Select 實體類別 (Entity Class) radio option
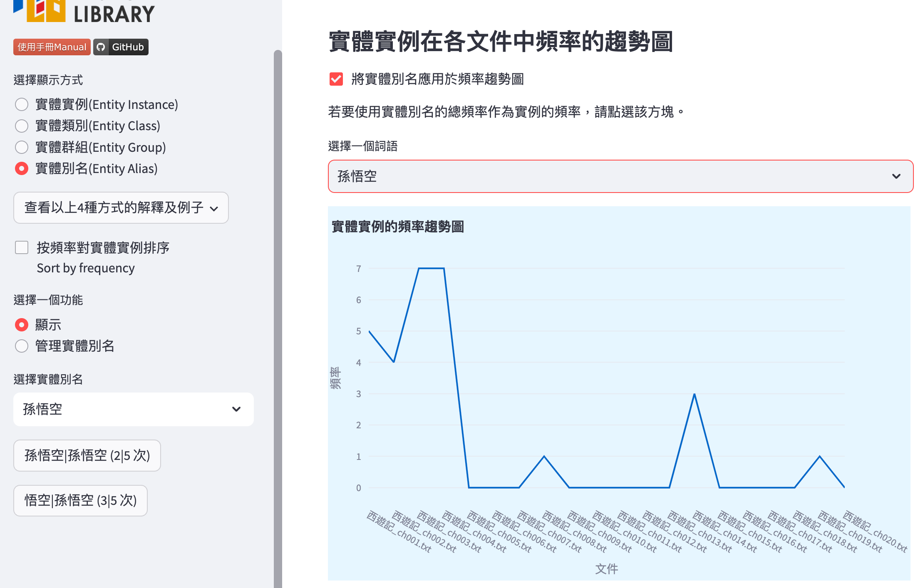This screenshot has height=588, width=923. tap(22, 126)
